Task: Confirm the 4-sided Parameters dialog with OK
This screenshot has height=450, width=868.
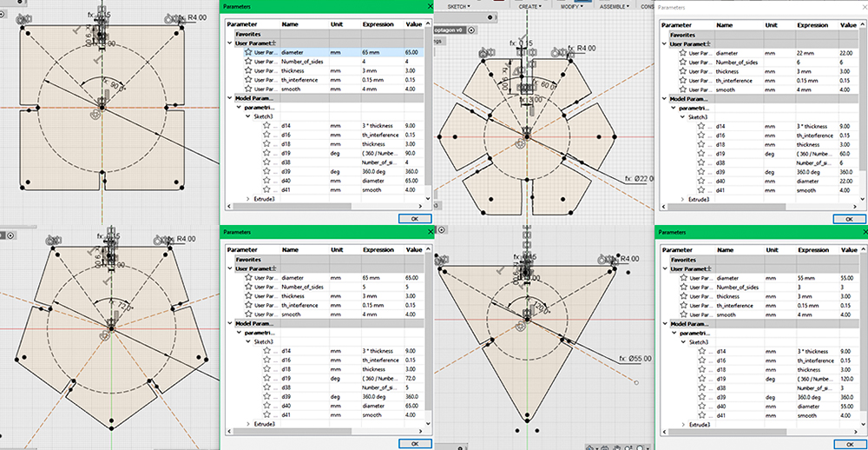Action: coord(415,219)
